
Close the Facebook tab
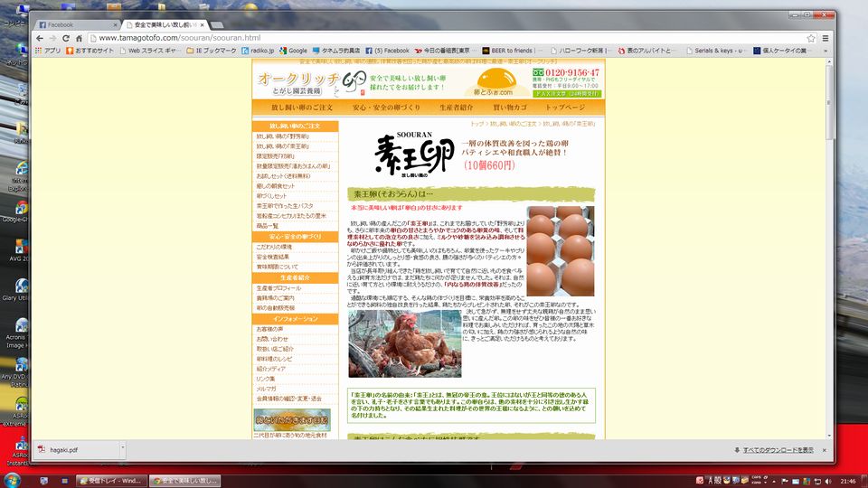coord(115,25)
